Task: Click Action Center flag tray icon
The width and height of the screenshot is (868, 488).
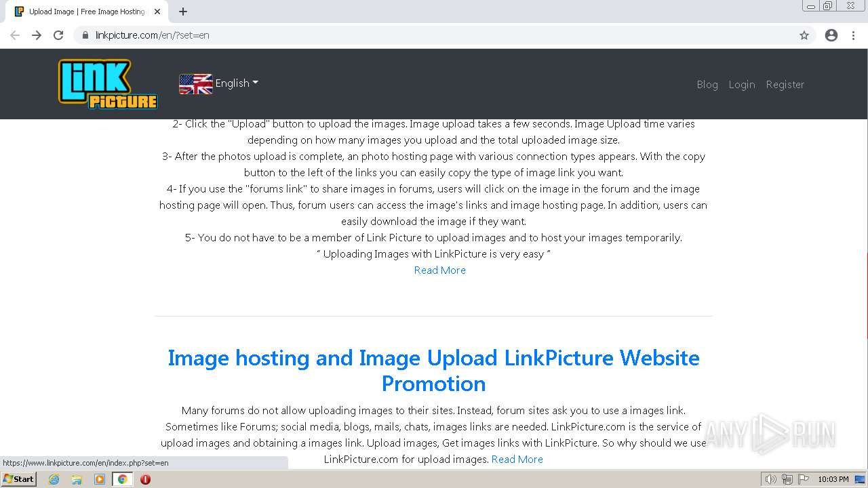Action: [x=804, y=479]
